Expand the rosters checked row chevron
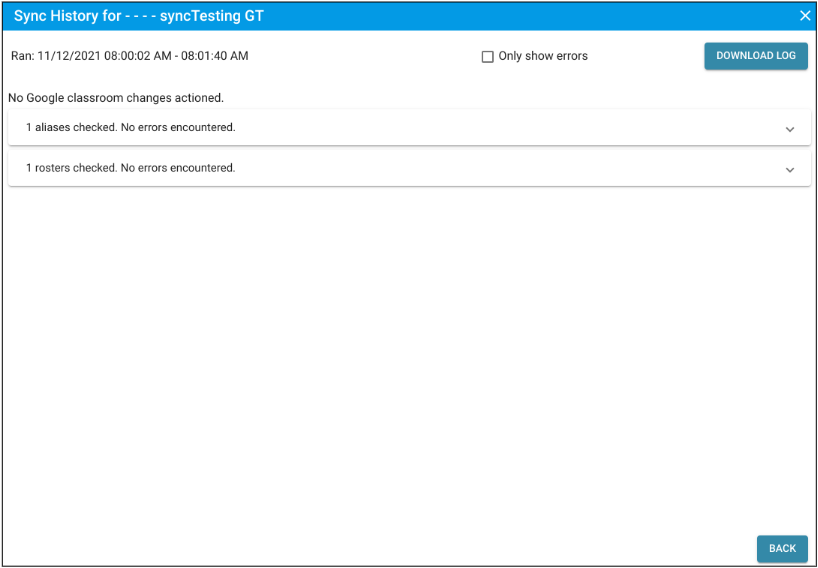818x568 pixels. tap(790, 170)
